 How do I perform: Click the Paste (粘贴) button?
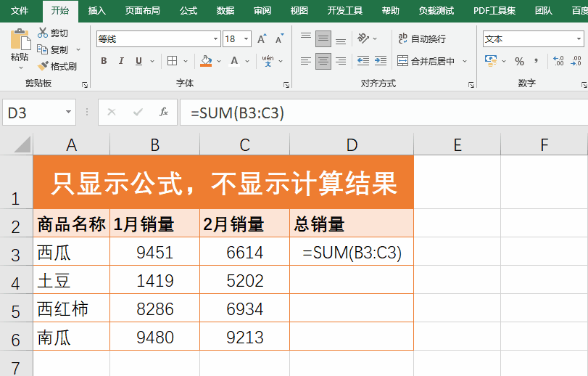pyautogui.click(x=20, y=48)
